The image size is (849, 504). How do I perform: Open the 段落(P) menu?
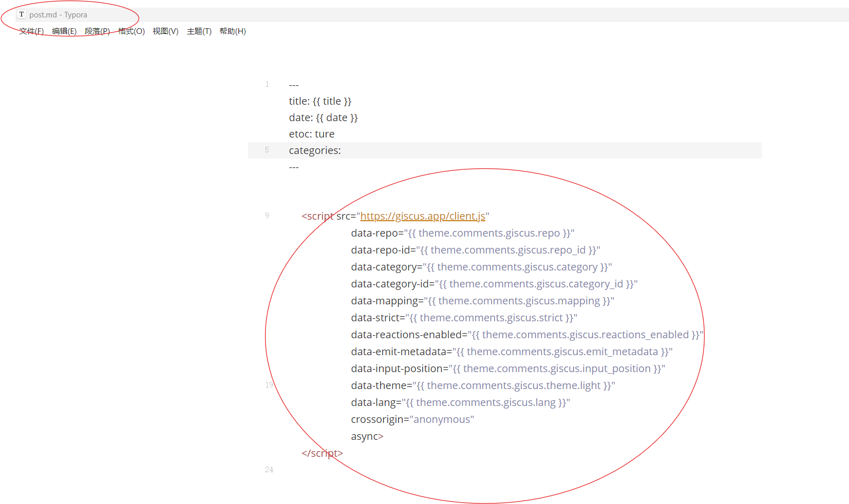tap(98, 31)
